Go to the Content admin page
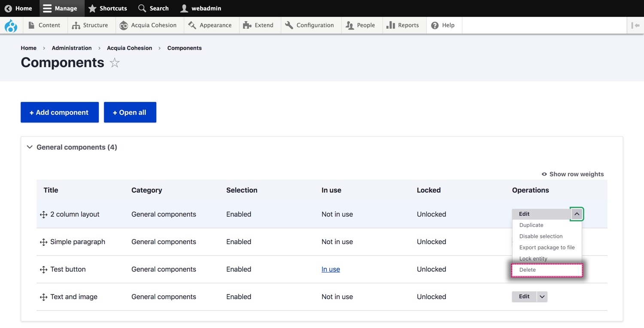 coord(44,25)
